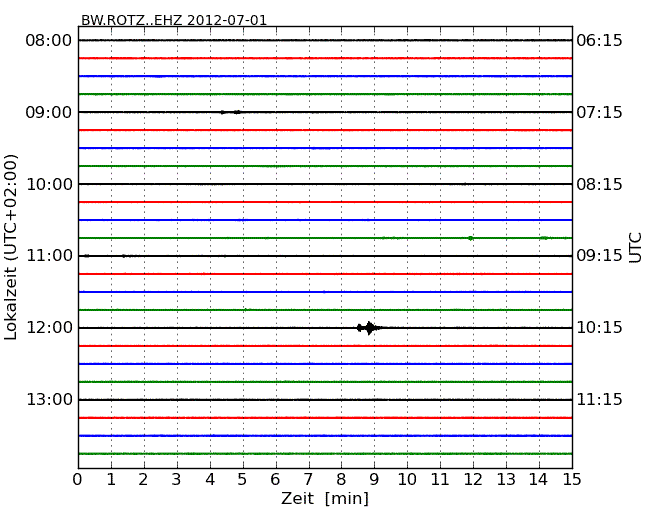Viewport: 650px width, 520px height.
Task: Click the x-axis tick label 8
Action: (x=341, y=479)
